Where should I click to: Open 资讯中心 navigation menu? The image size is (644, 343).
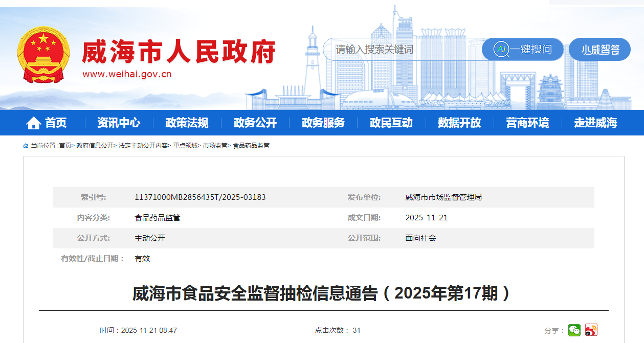click(119, 123)
